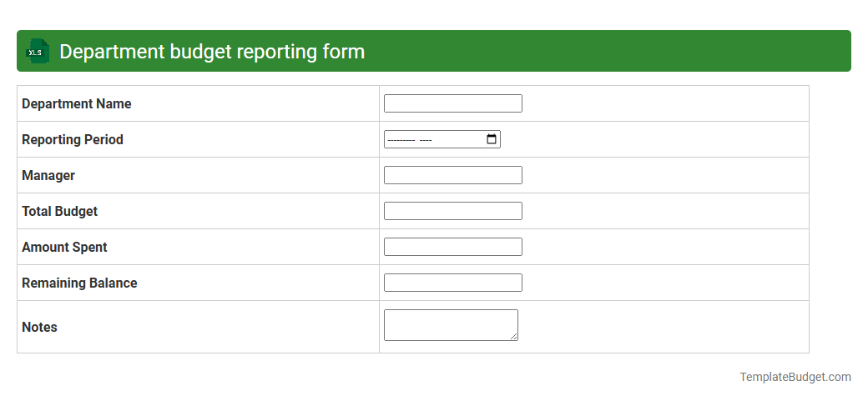This screenshot has width=868, height=401.
Task: Focus the Manager text field
Action: [453, 175]
